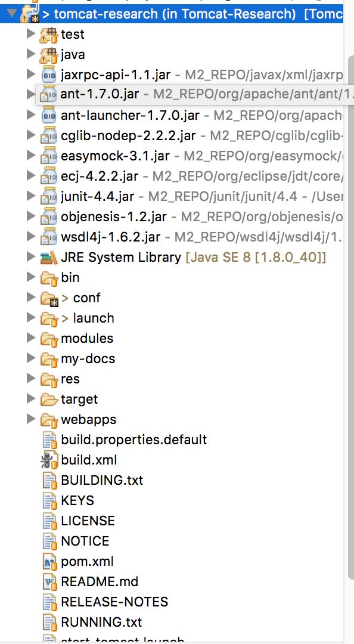Select build.properties.default in the tree
The image size is (354, 644).
[134, 440]
